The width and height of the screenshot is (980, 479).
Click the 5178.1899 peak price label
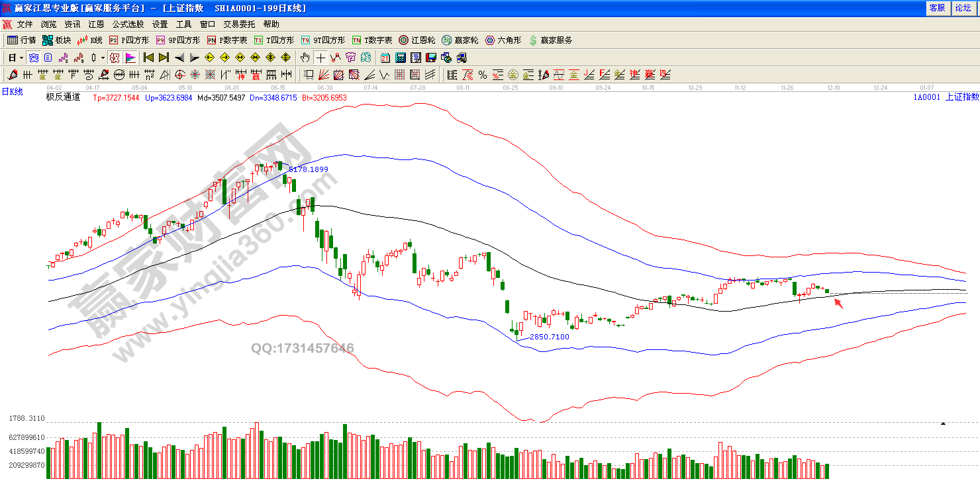(308, 169)
